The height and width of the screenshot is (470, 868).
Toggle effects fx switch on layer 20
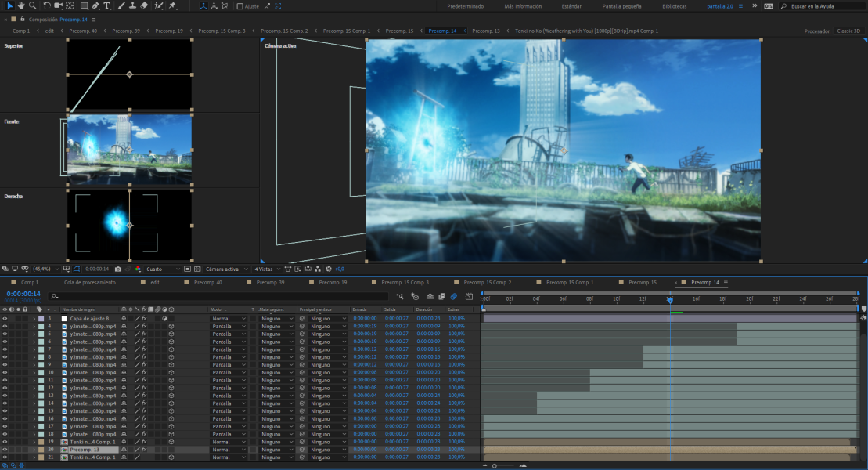[144, 450]
